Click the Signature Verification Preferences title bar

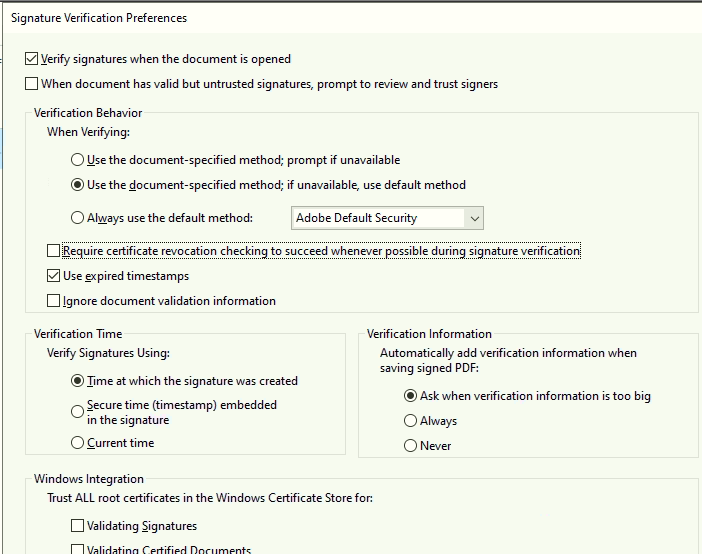click(99, 18)
